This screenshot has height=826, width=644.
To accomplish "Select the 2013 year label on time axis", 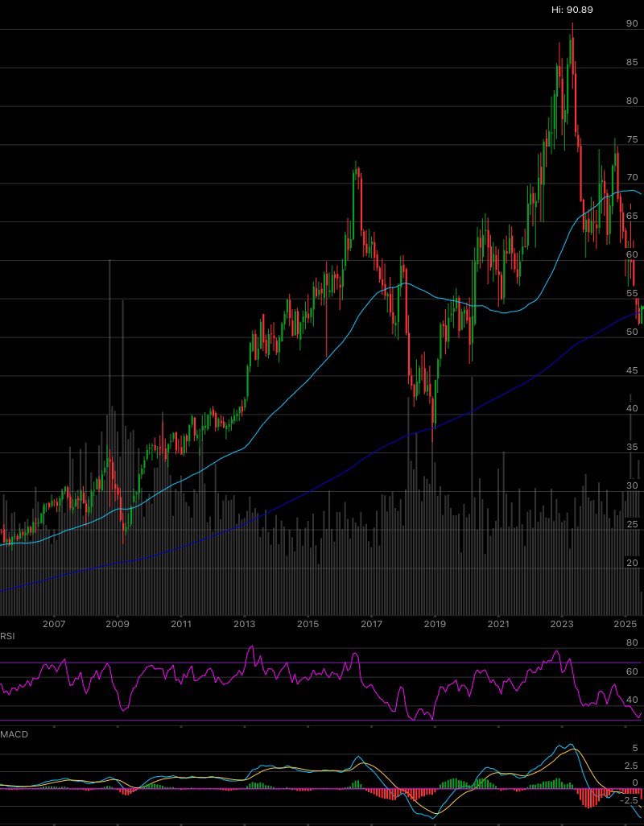I will [245, 624].
